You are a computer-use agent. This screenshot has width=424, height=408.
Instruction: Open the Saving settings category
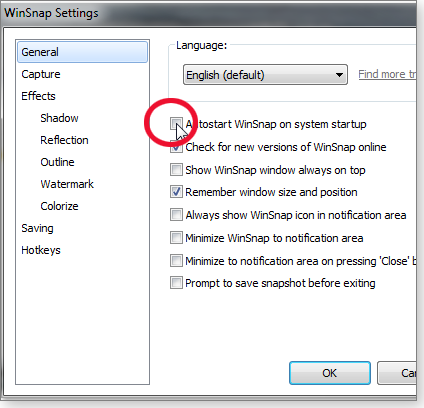pyautogui.click(x=37, y=228)
